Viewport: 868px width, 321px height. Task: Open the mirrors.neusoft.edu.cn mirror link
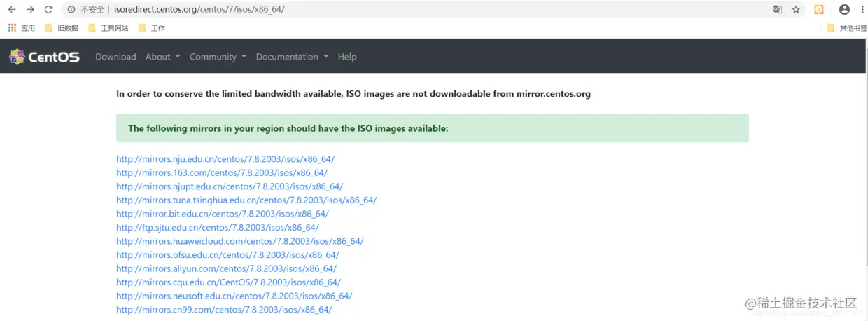pos(234,296)
